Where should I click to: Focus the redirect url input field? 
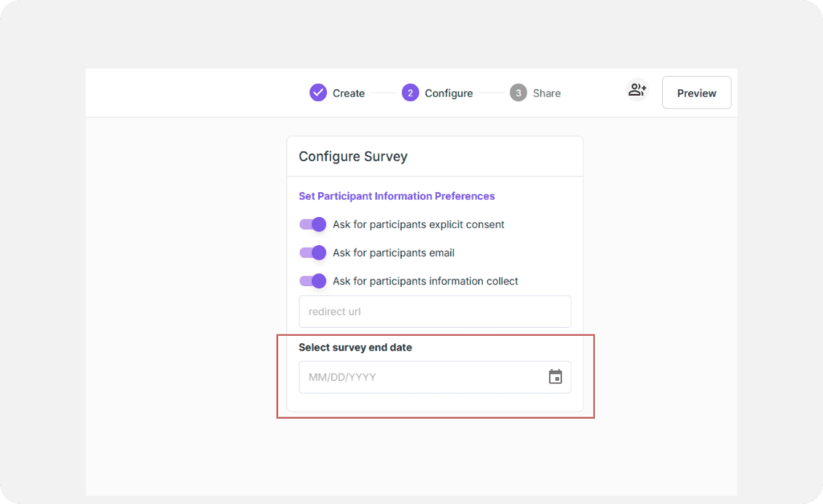click(434, 312)
